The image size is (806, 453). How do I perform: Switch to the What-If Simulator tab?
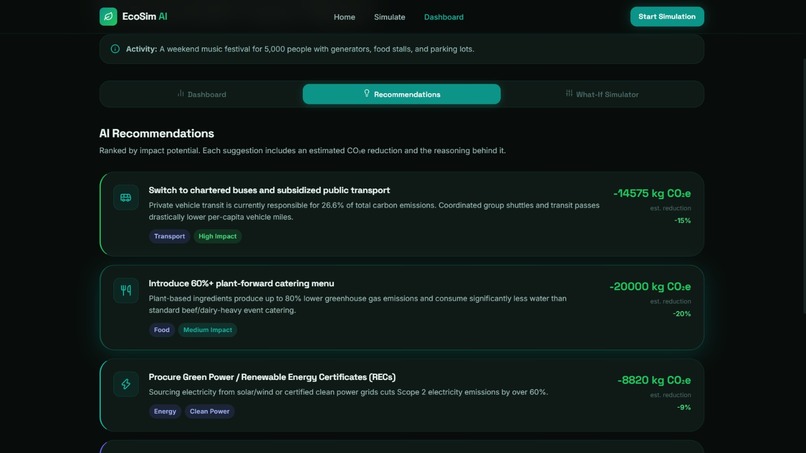click(x=602, y=94)
